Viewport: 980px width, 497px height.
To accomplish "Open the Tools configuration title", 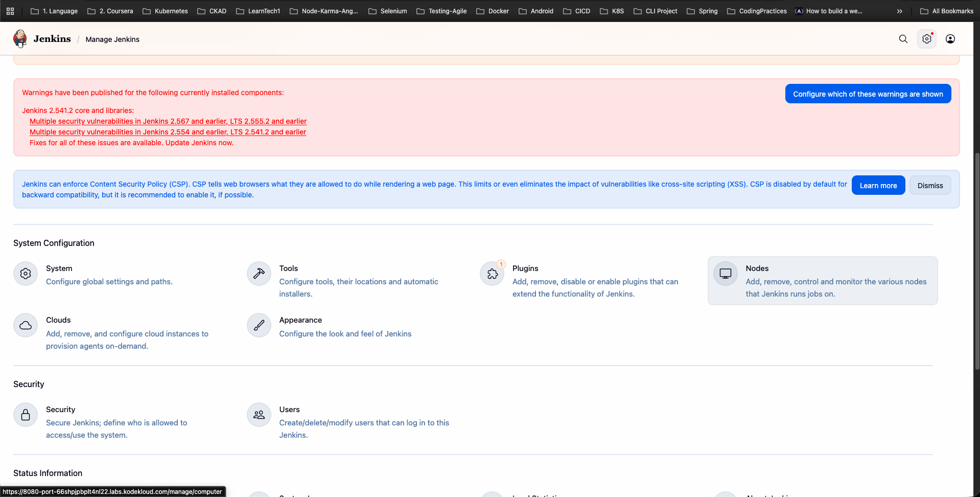I will 289,268.
